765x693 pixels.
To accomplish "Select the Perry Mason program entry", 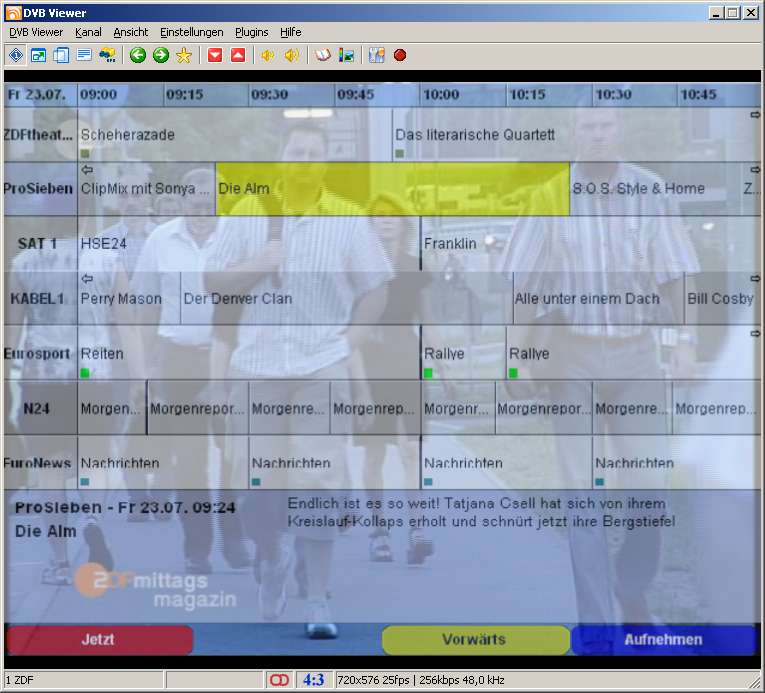I will tap(129, 299).
